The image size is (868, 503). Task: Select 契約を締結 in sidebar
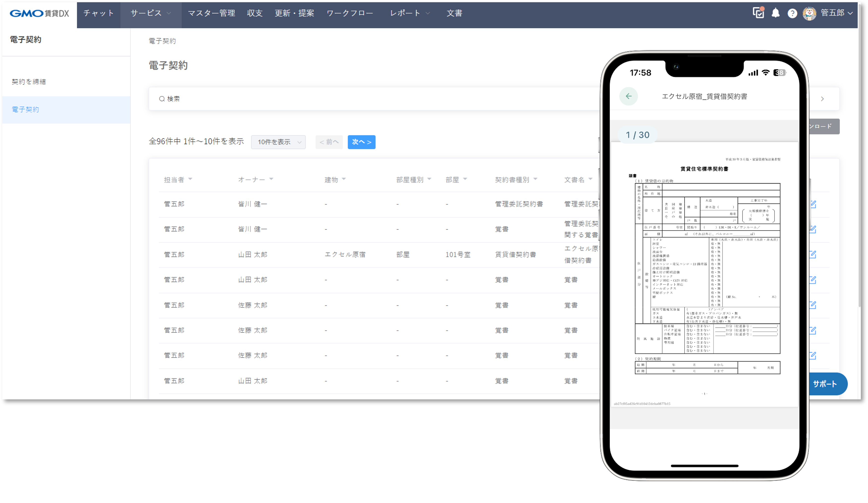pos(29,82)
